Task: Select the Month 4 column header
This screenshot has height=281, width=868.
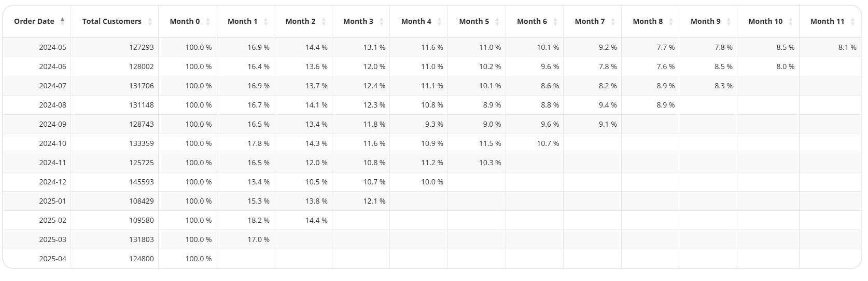Action: point(419,21)
